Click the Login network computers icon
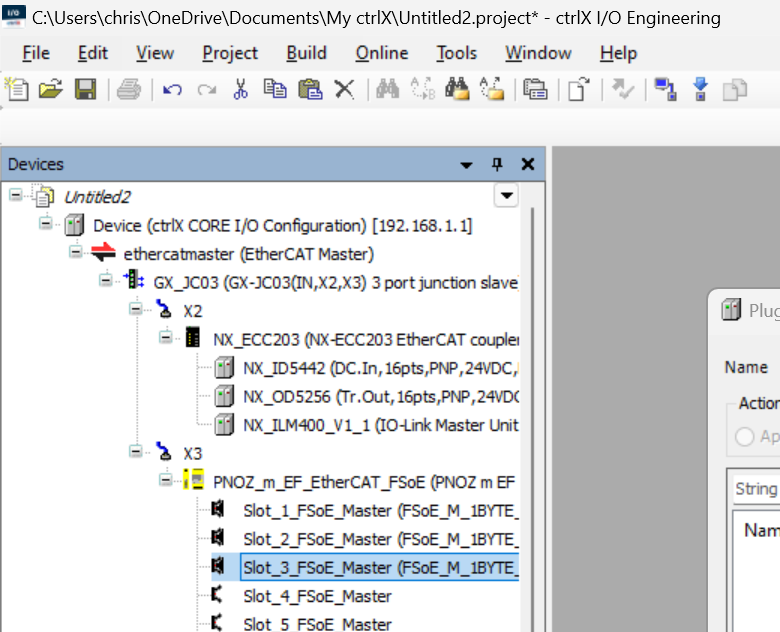 [x=666, y=90]
